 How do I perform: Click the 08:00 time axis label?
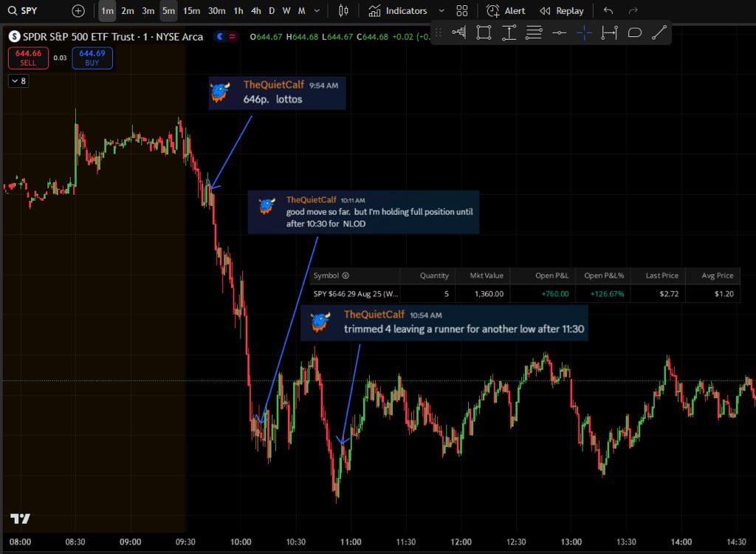pyautogui.click(x=20, y=542)
